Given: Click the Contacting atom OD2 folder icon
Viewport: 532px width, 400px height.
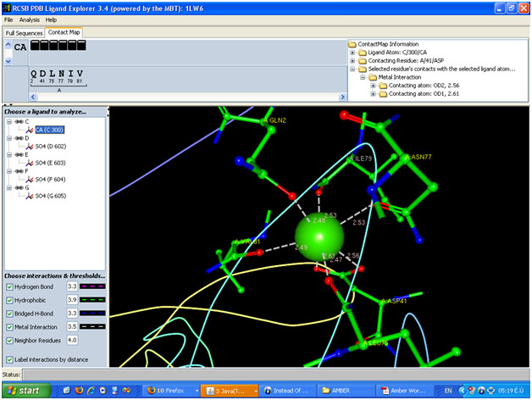Looking at the screenshot, I should click(383, 86).
